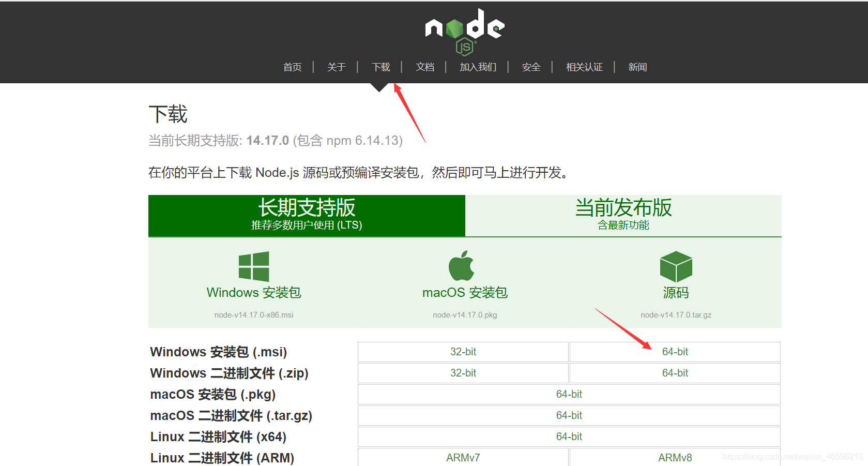Click the Linux 二进制文件 (ARM) row label
Image resolution: width=868 pixels, height=466 pixels.
click(222, 458)
